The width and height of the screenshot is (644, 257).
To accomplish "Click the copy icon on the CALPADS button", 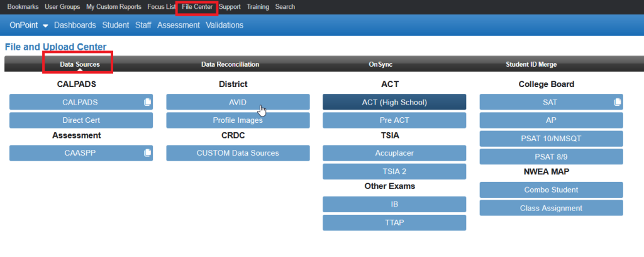I will 147,102.
